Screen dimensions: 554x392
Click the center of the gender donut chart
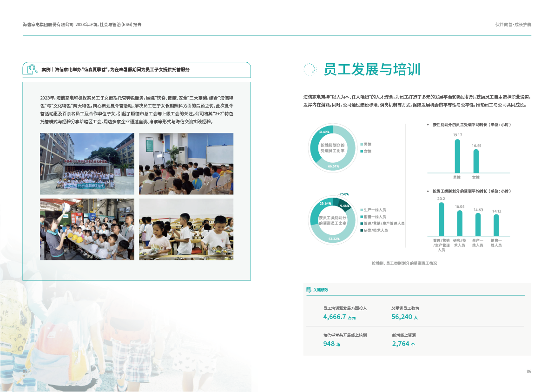pyautogui.click(x=332, y=148)
